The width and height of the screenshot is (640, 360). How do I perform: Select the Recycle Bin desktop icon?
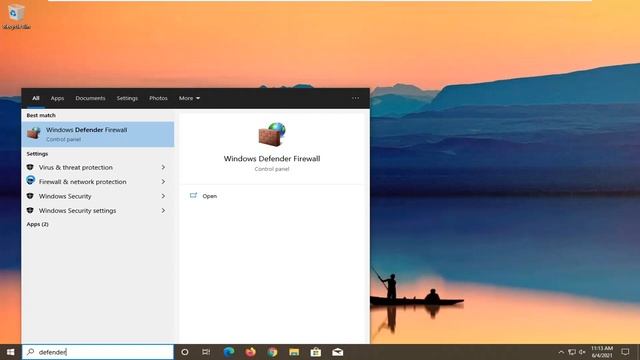click(16, 16)
